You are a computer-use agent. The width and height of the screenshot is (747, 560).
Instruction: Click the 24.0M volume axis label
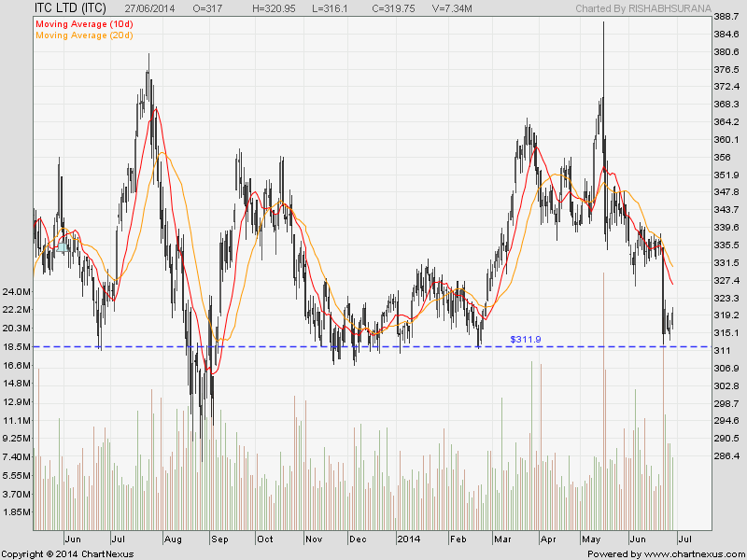19,291
